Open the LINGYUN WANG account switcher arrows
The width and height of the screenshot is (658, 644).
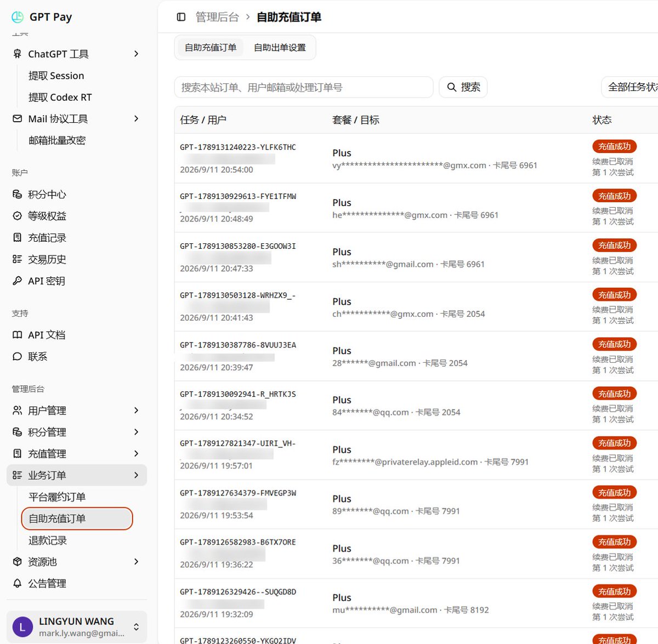tap(136, 627)
